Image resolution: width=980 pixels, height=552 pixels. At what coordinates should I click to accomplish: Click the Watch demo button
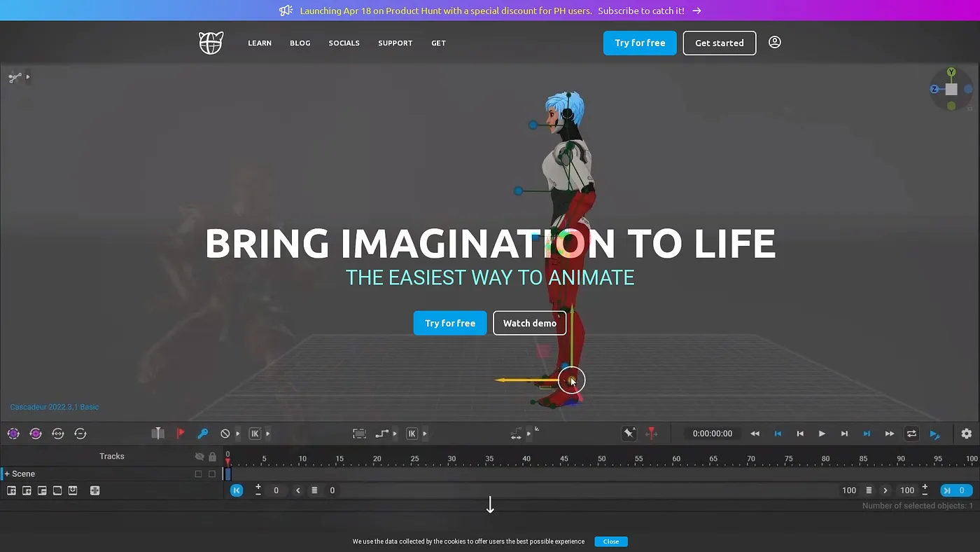point(530,323)
